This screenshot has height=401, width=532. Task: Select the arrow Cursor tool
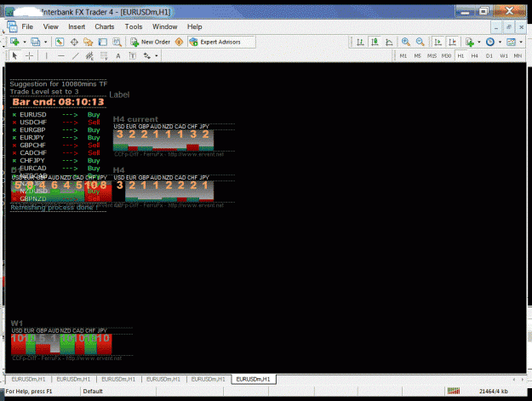[14, 55]
